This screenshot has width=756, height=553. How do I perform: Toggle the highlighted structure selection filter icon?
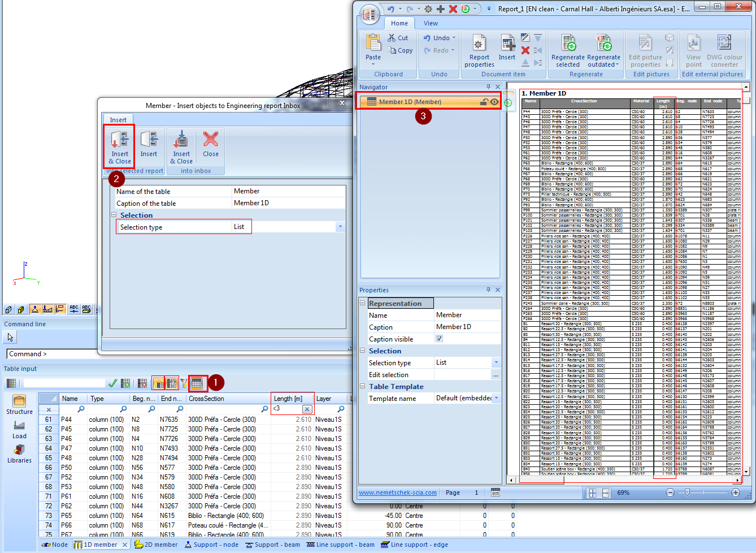pyautogui.click(x=159, y=383)
